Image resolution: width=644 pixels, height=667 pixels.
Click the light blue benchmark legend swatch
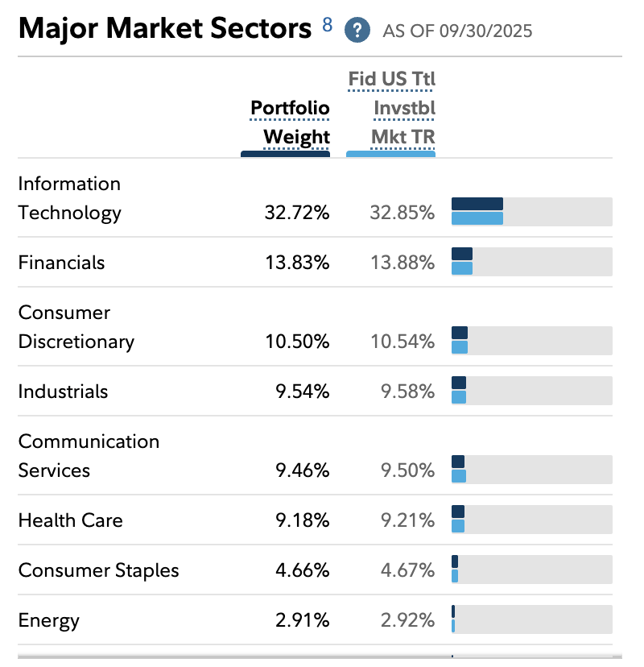pyautogui.click(x=390, y=153)
